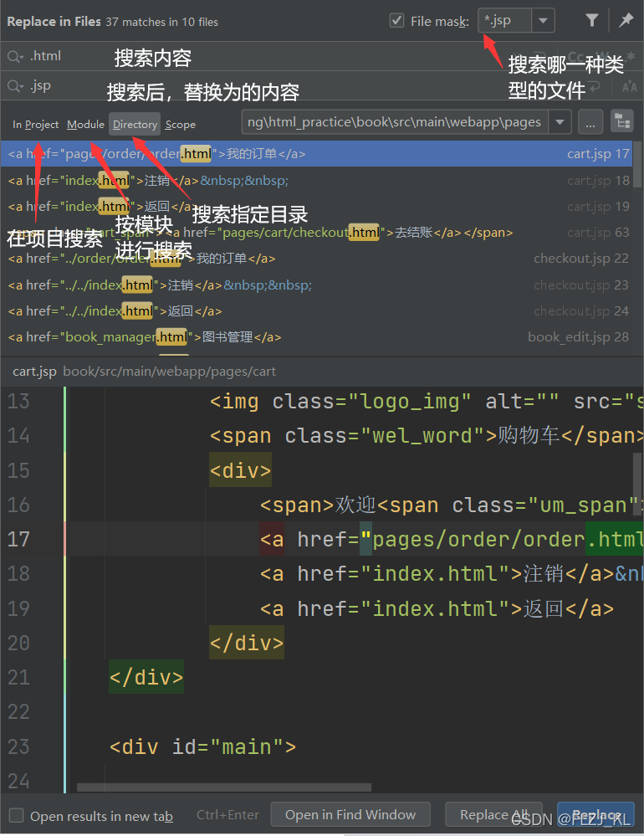This screenshot has height=836, width=644.
Task: Click Open in Find Window button
Action: tap(350, 815)
